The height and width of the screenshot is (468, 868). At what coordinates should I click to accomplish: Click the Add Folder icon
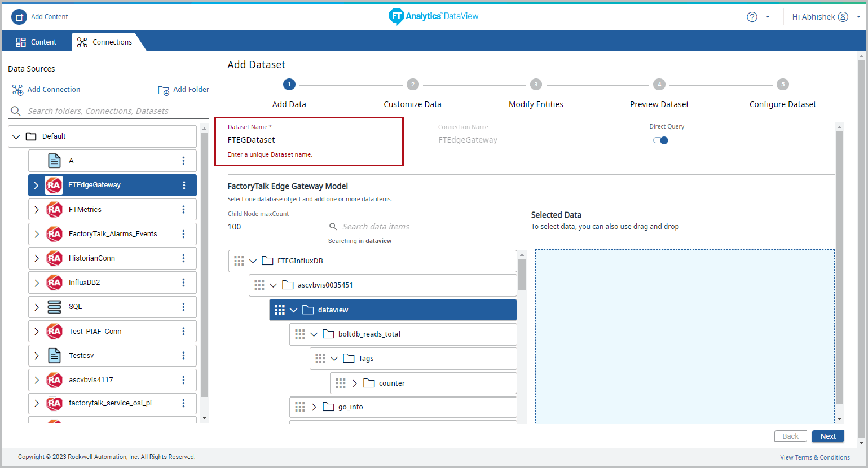click(x=164, y=90)
